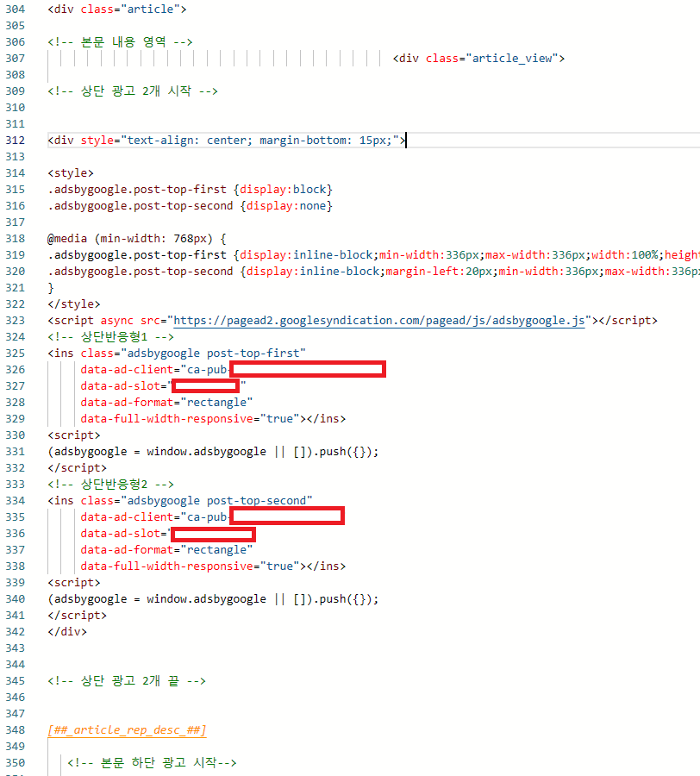Click the closing </script> tag on line 341
The height and width of the screenshot is (776, 700).
pyautogui.click(x=78, y=616)
